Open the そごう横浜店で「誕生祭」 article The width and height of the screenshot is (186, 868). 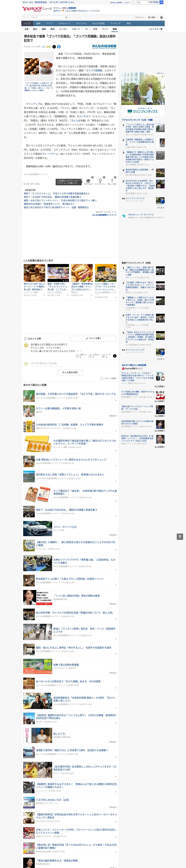(85, 492)
